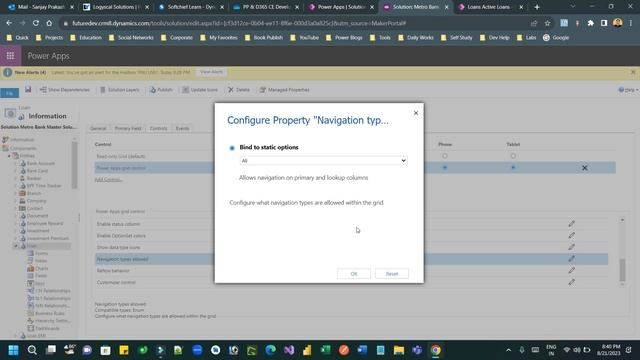Click the File button
Screen dimensions: 640x360
pos(10,93)
